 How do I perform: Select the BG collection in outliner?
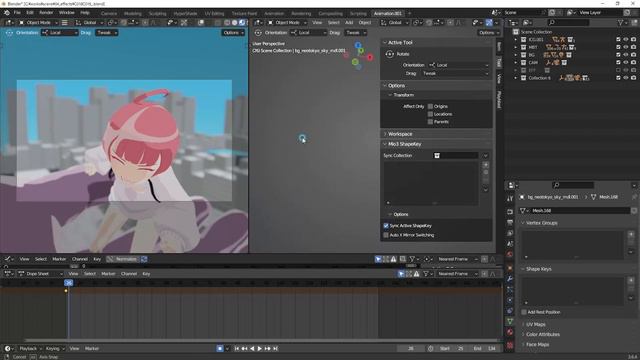[531, 55]
